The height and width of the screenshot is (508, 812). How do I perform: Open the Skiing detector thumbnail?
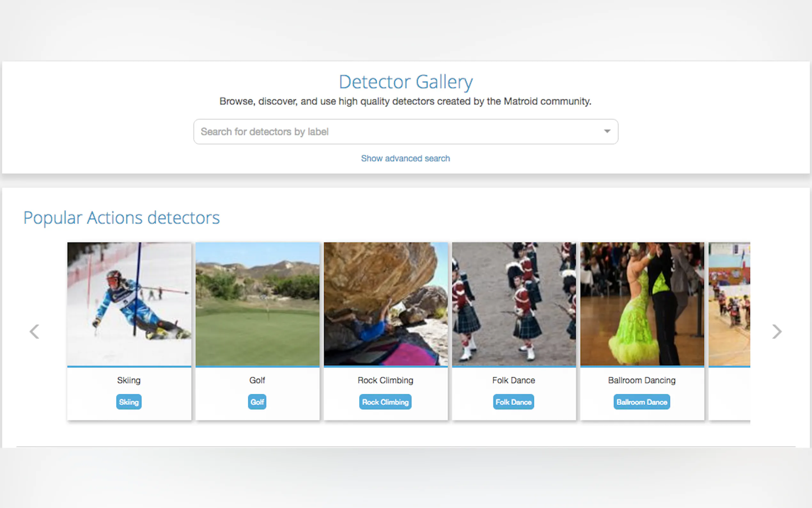pos(129,304)
